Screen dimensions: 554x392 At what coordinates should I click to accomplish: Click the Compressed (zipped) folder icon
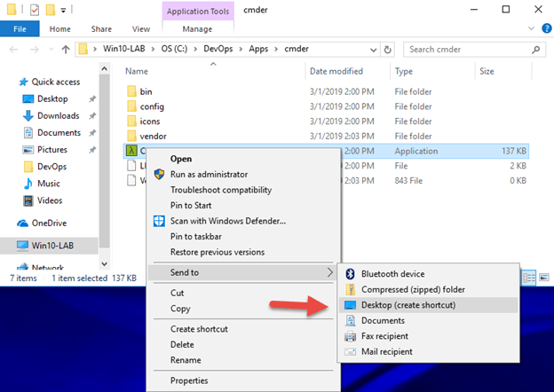[x=350, y=289]
